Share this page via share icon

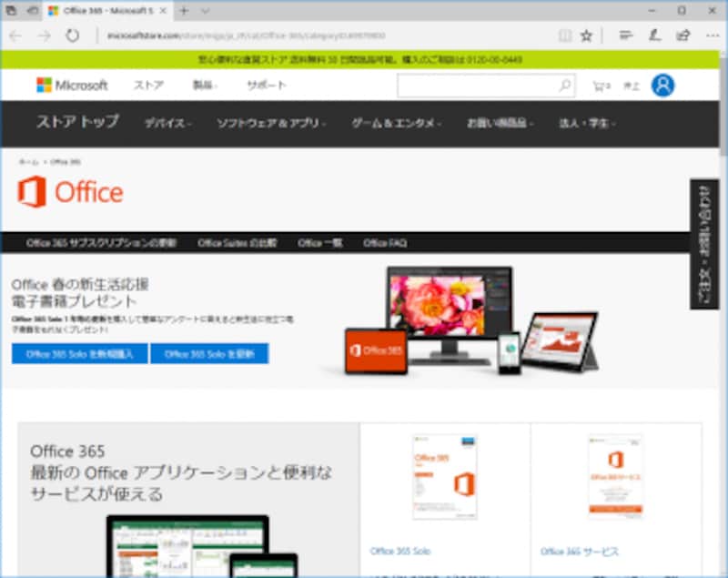(x=683, y=35)
